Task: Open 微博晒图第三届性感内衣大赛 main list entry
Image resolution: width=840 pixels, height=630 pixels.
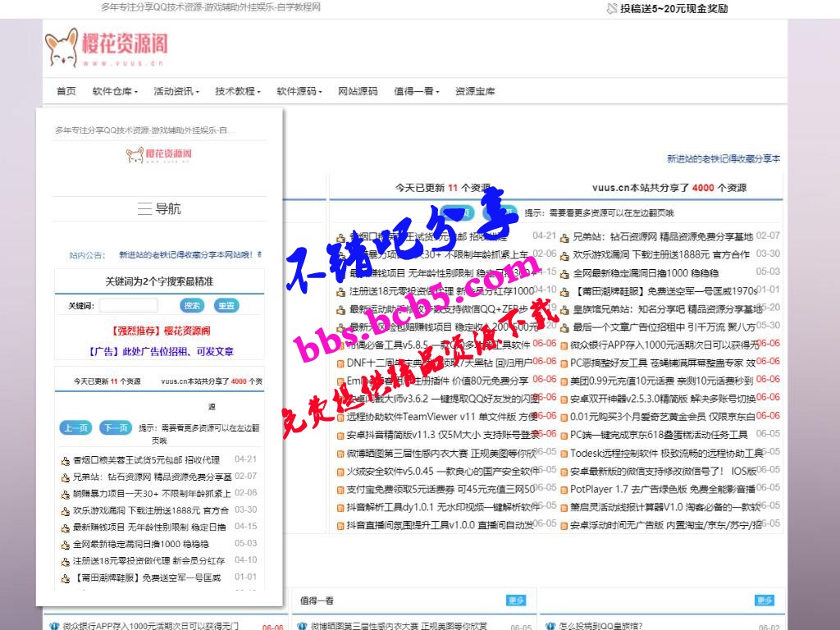Action: [441, 453]
